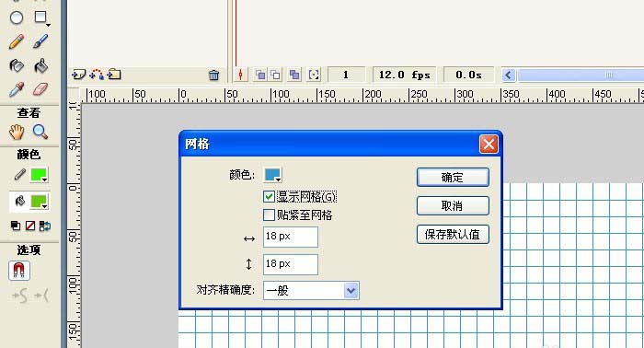Select the Paint Bucket tool
The height and width of the screenshot is (348, 644).
tap(40, 65)
